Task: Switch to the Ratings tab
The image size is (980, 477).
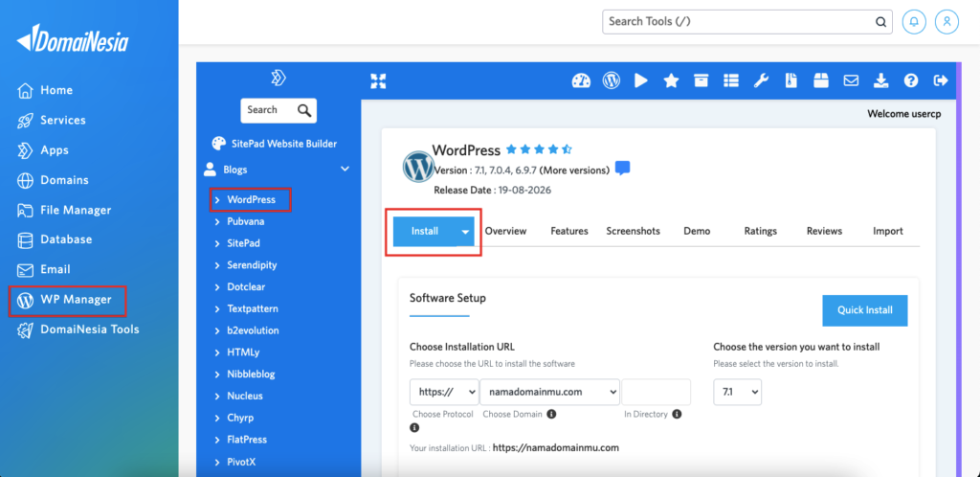Action: coord(761,231)
